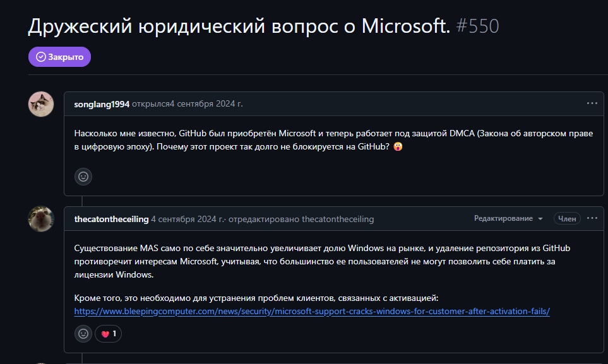Toggle the heart reaction with count 1
The height and width of the screenshot is (364, 608).
(x=109, y=334)
